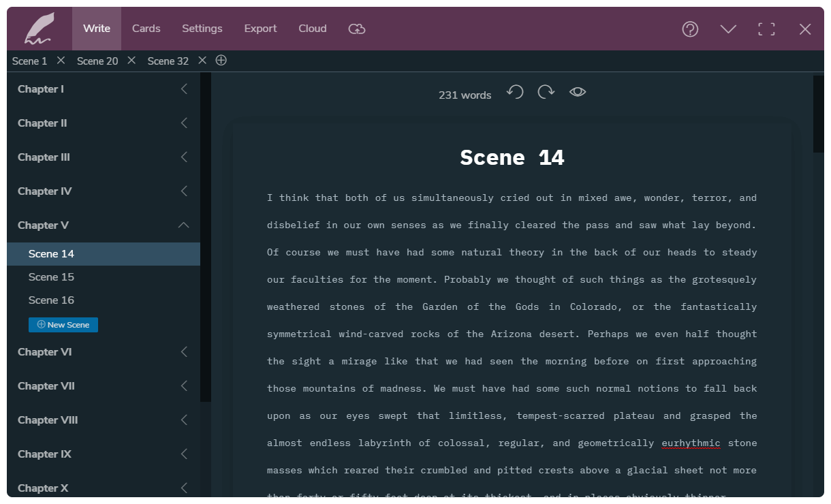Close the Scene 20 tab
This screenshot has height=504, width=831.
coord(131,61)
